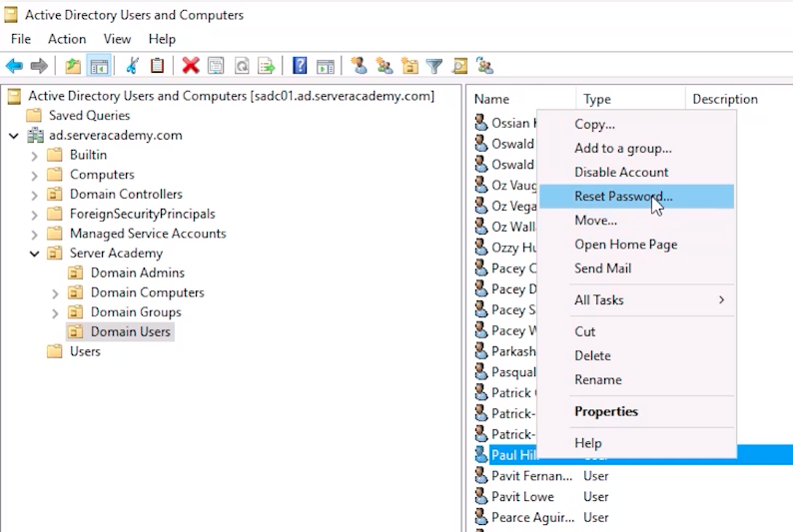Open Help via blue question mark icon

point(299,66)
